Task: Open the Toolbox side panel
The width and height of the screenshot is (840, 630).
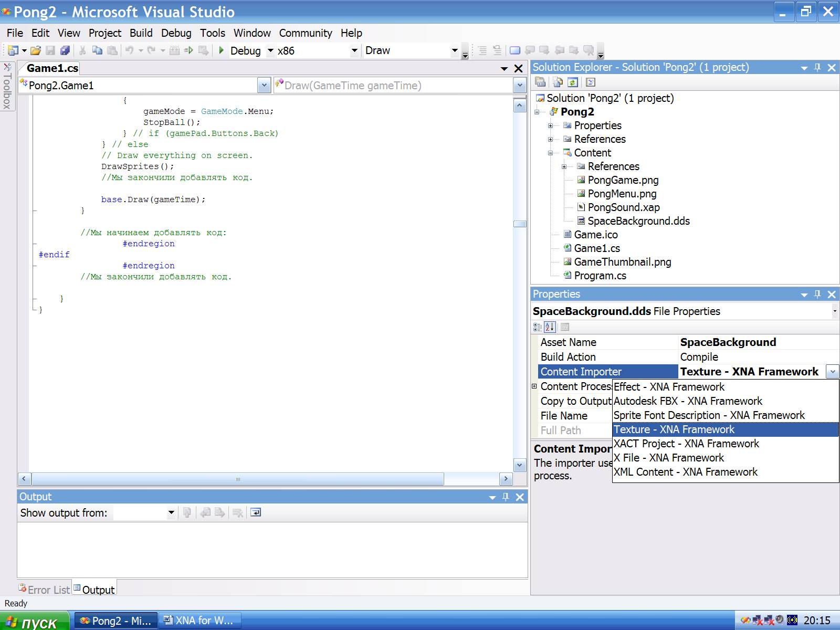Action: click(x=7, y=87)
